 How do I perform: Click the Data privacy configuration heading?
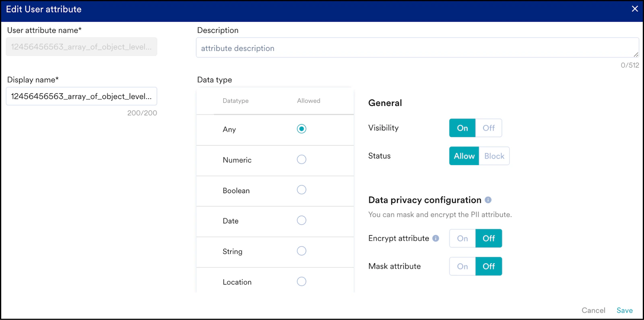click(x=425, y=200)
